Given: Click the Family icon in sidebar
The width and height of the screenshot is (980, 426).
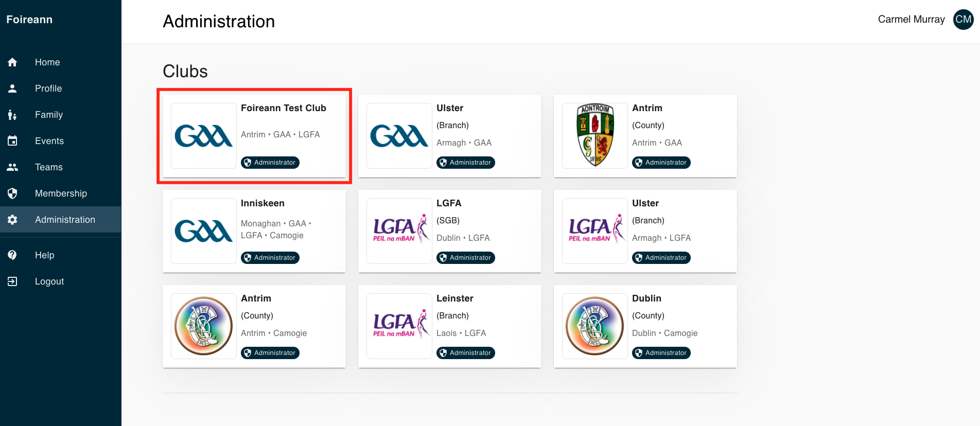Looking at the screenshot, I should (12, 115).
